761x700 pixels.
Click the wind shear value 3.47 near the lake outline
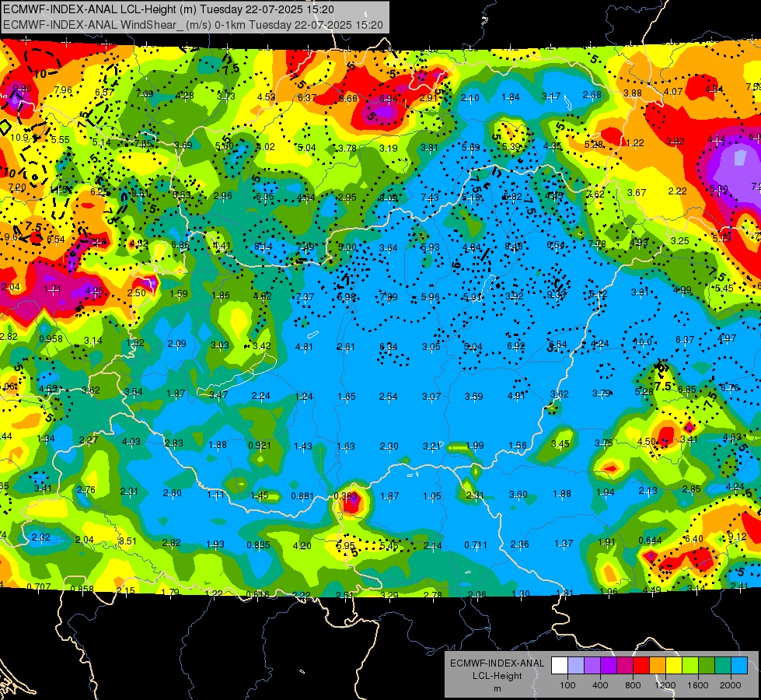pyautogui.click(x=218, y=395)
